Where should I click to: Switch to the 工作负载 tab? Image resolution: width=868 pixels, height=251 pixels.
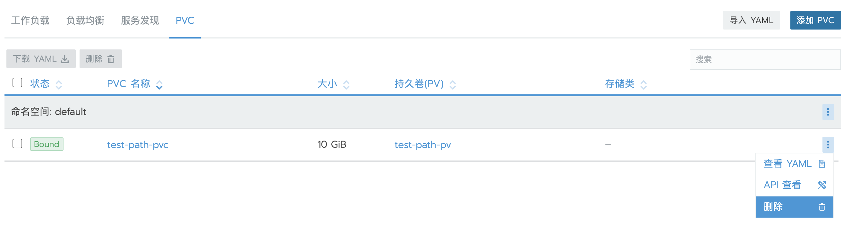30,20
